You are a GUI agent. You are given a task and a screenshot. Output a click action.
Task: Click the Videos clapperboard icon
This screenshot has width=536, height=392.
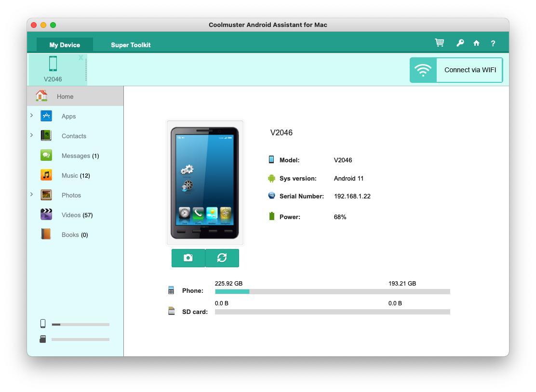[46, 214]
